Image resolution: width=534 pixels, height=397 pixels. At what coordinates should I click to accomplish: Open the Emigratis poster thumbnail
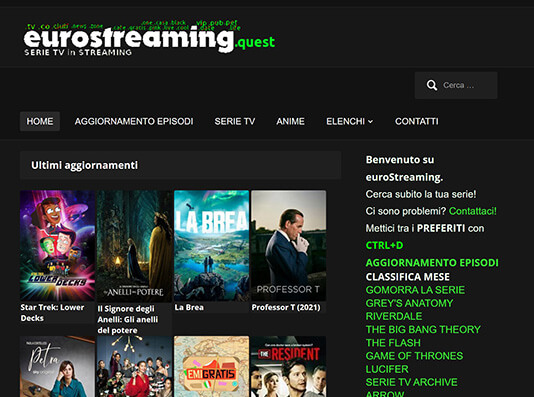(x=211, y=366)
